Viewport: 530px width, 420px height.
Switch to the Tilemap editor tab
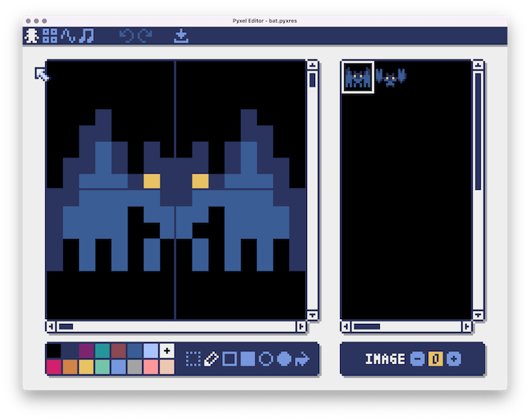50,36
